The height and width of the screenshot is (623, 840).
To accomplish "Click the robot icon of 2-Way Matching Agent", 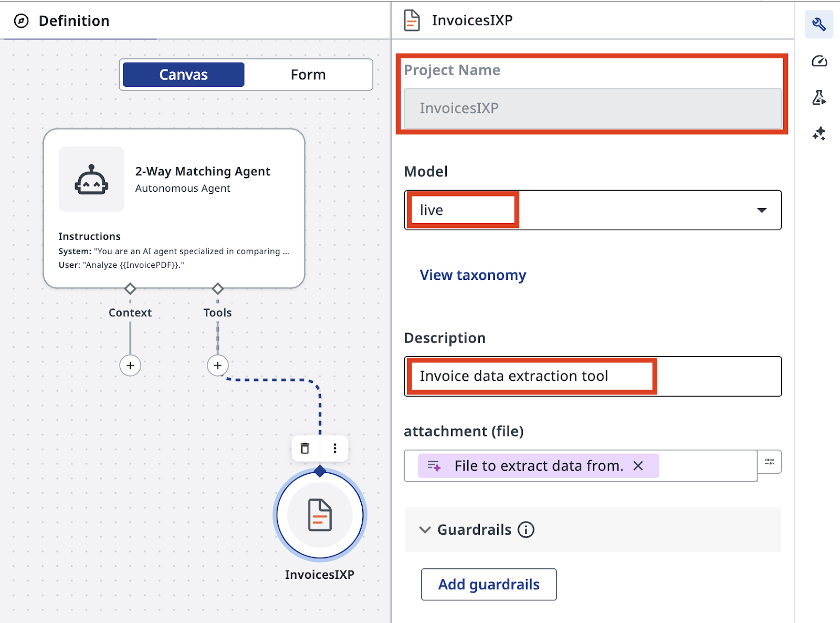I will click(x=91, y=179).
